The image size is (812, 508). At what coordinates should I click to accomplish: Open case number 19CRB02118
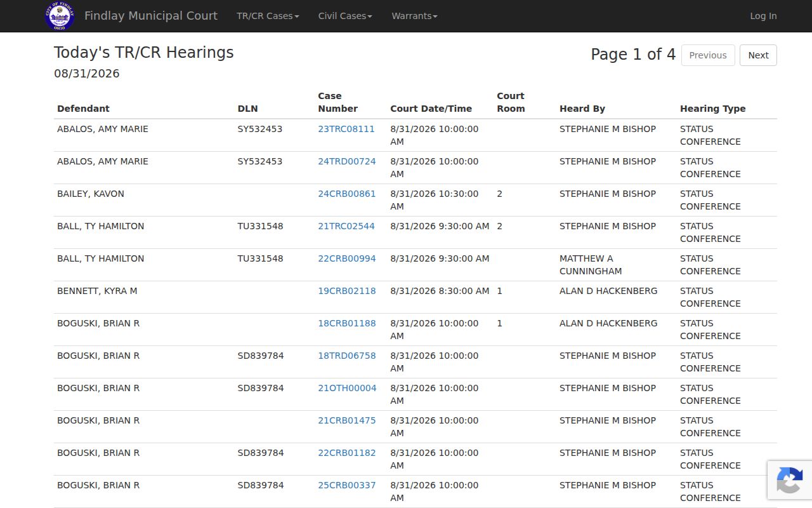[347, 291]
